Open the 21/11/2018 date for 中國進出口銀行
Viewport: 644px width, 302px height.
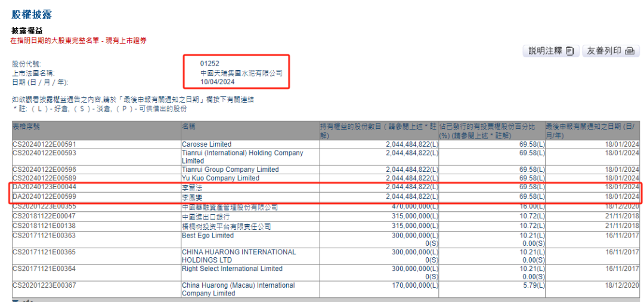[x=622, y=217]
